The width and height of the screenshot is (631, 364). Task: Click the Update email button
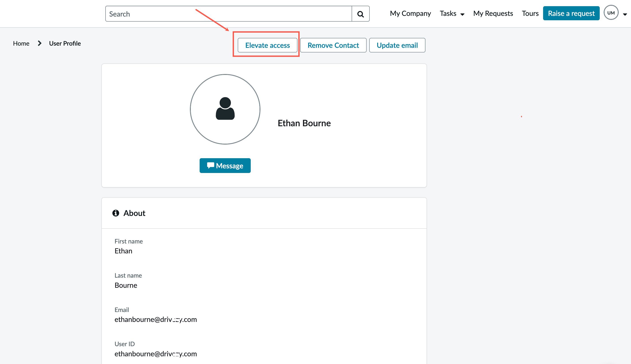[x=397, y=45]
